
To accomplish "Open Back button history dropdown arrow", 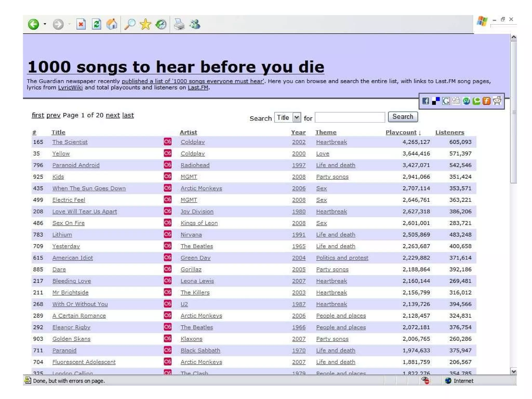I will (x=45, y=24).
